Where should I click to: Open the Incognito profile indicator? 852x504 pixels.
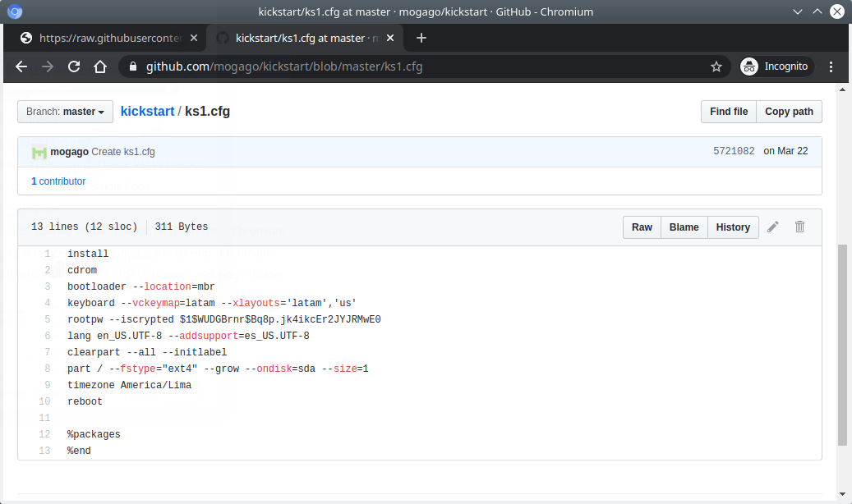coord(776,66)
